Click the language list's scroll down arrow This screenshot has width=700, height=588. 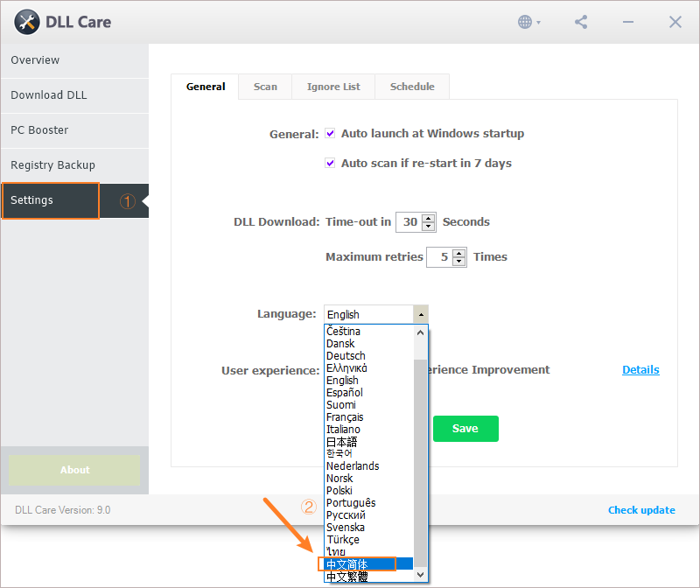coord(420,575)
